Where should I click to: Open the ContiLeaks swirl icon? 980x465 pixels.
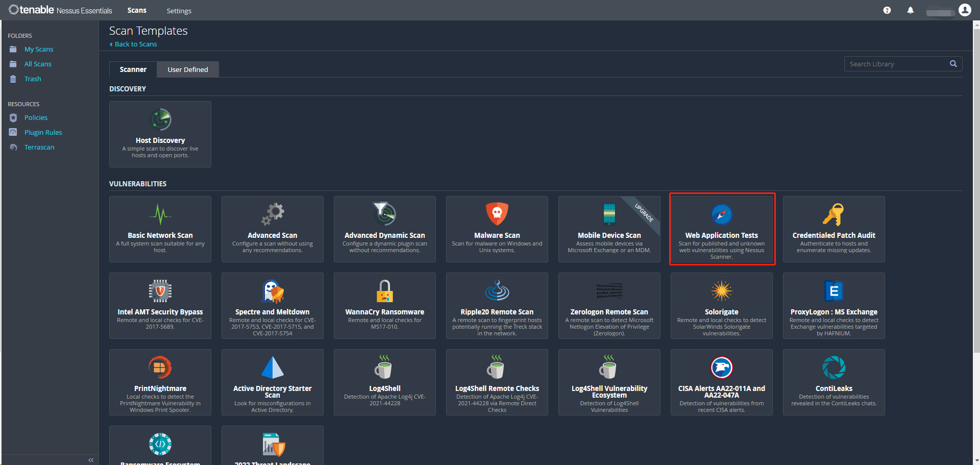point(834,368)
